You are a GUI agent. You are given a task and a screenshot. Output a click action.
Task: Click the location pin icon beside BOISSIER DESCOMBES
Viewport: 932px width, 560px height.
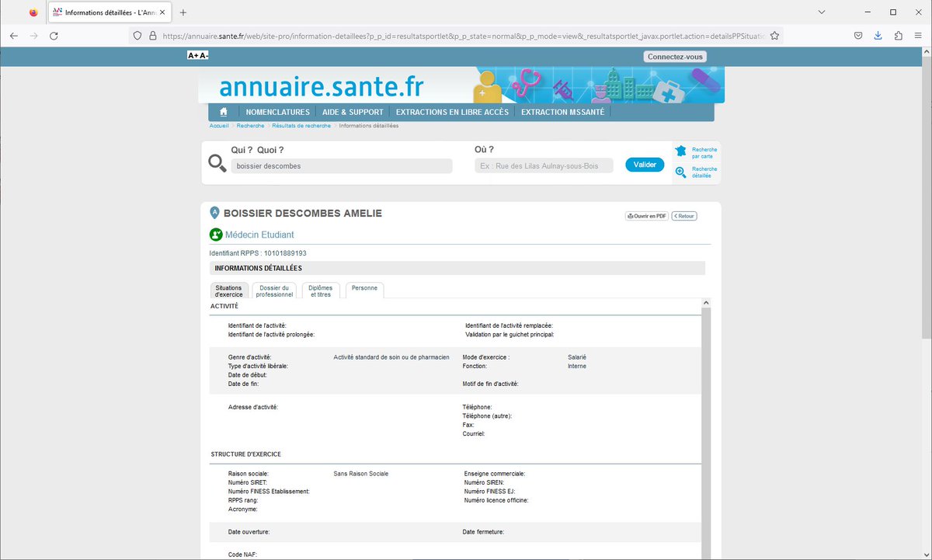[214, 213]
